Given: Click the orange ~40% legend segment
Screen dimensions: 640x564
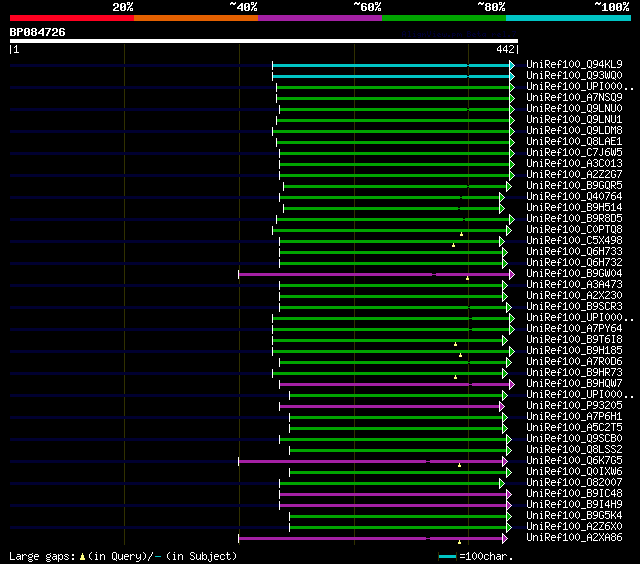Looking at the screenshot, I should (196, 18).
